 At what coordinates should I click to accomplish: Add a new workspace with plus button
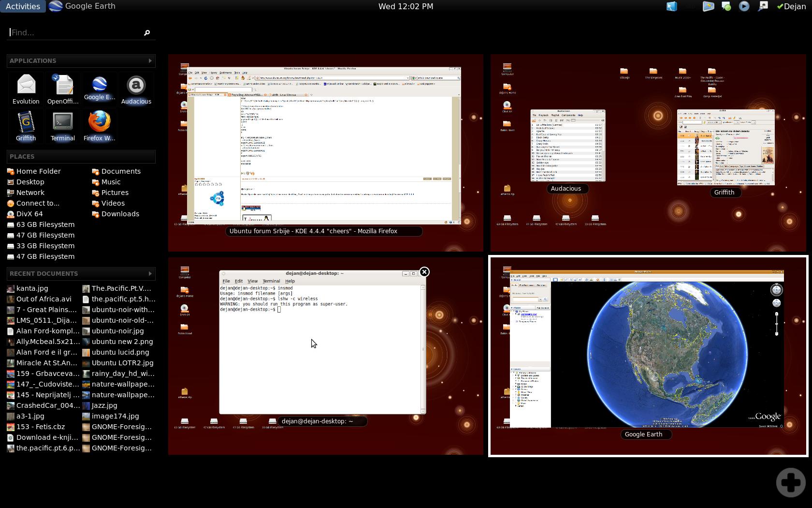point(791,482)
